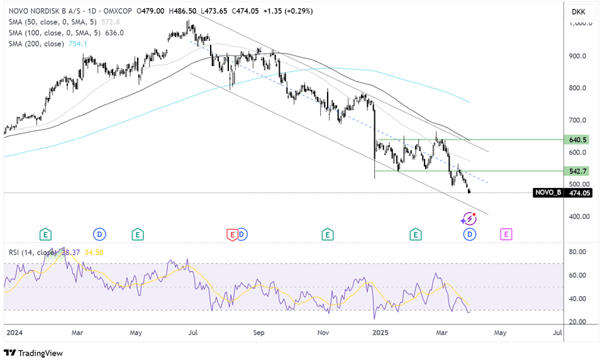Click the low price L473.65
This screenshot has height=364, width=605.
[214, 11]
